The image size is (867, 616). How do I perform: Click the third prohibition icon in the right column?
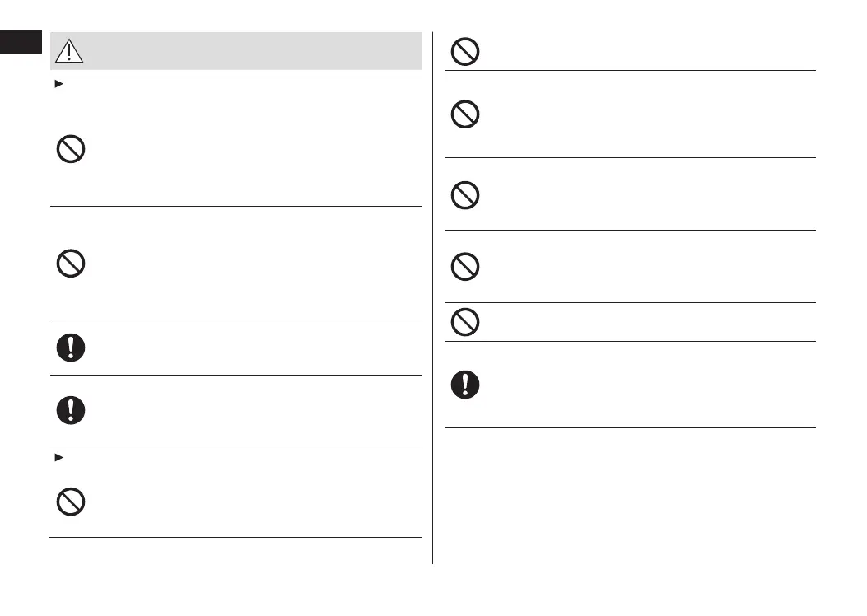click(465, 194)
